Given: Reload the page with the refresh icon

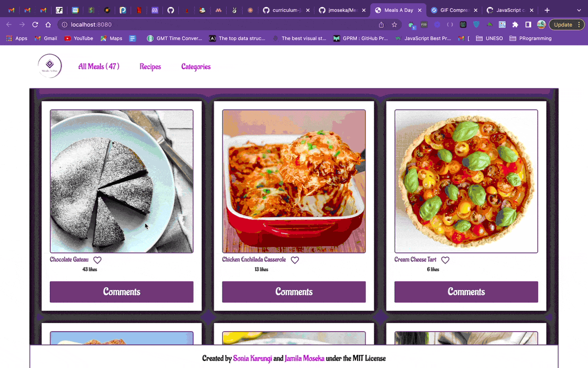Looking at the screenshot, I should tap(35, 25).
